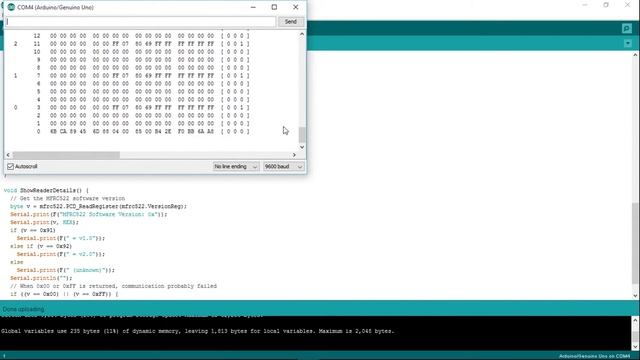Open the tab menu dropdown arrow in Arduino IDE
This screenshot has width=640, height=360.
click(628, 43)
